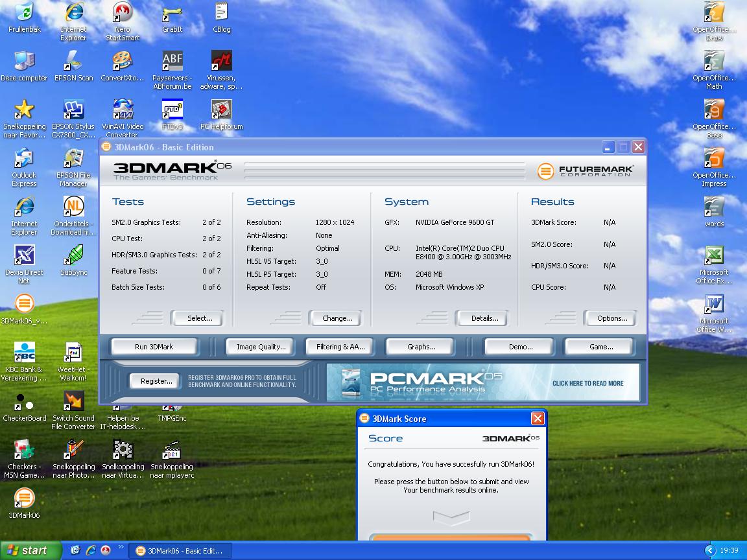Viewport: 747px width, 560px height.
Task: Open Snelkoppeling naar Virtua shortcut
Action: pos(123,458)
